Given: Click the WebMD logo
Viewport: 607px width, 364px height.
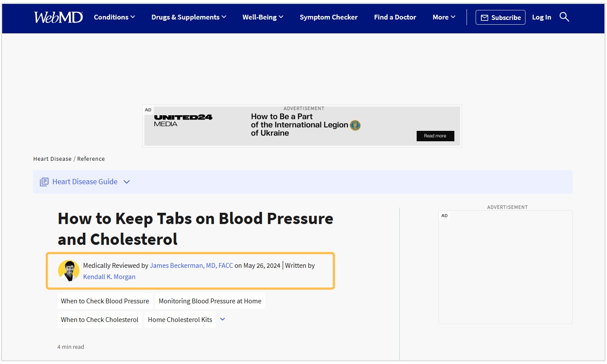Looking at the screenshot, I should (58, 17).
